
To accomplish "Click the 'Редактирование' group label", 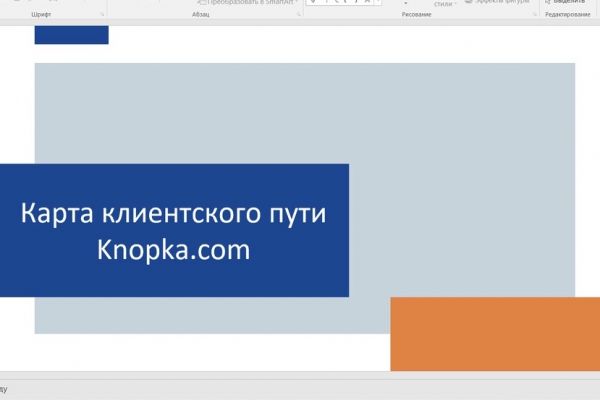I will click(x=567, y=15).
